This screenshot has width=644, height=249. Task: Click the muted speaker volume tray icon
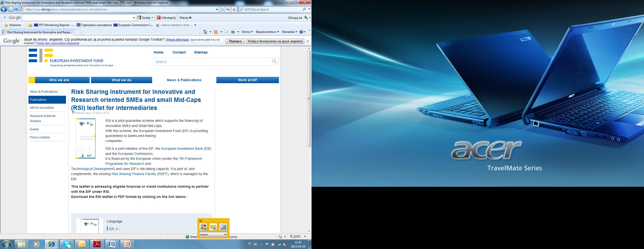click(285, 244)
